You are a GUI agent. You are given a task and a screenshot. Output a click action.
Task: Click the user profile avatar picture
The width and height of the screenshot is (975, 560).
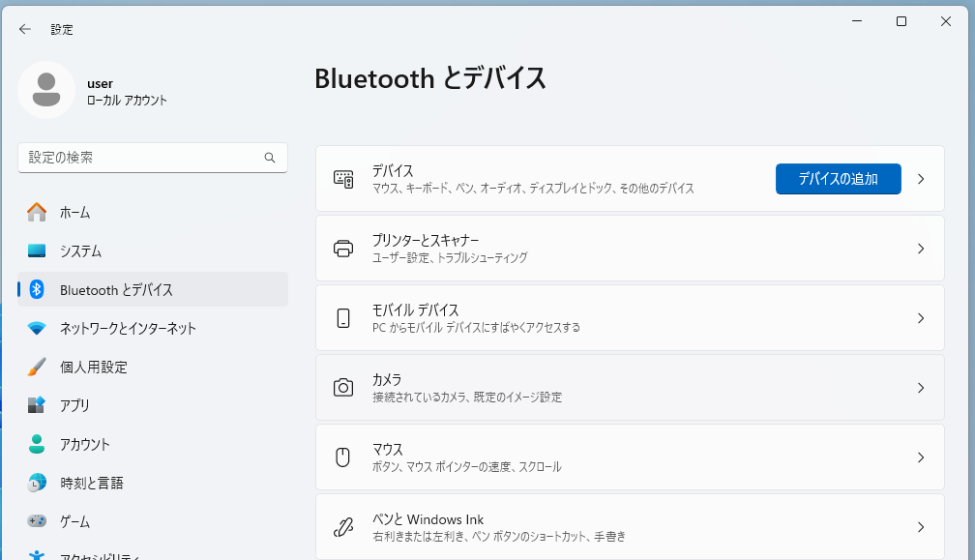point(46,90)
